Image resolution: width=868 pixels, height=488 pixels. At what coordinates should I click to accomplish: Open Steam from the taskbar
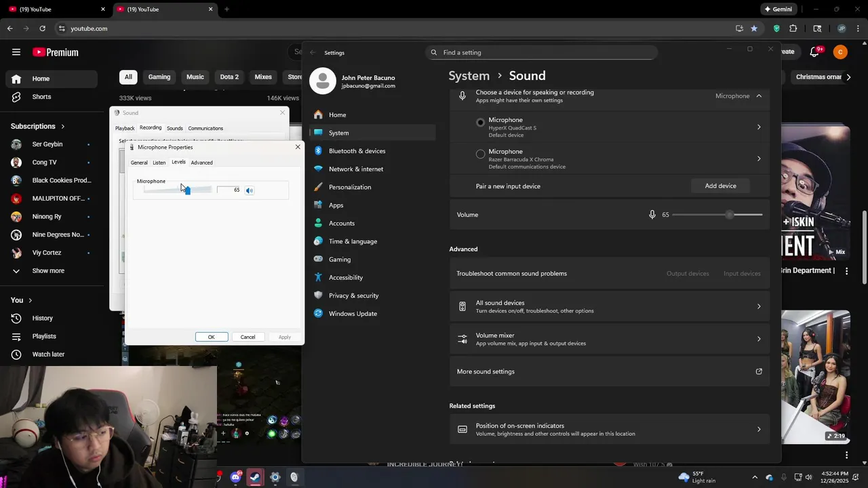255,477
